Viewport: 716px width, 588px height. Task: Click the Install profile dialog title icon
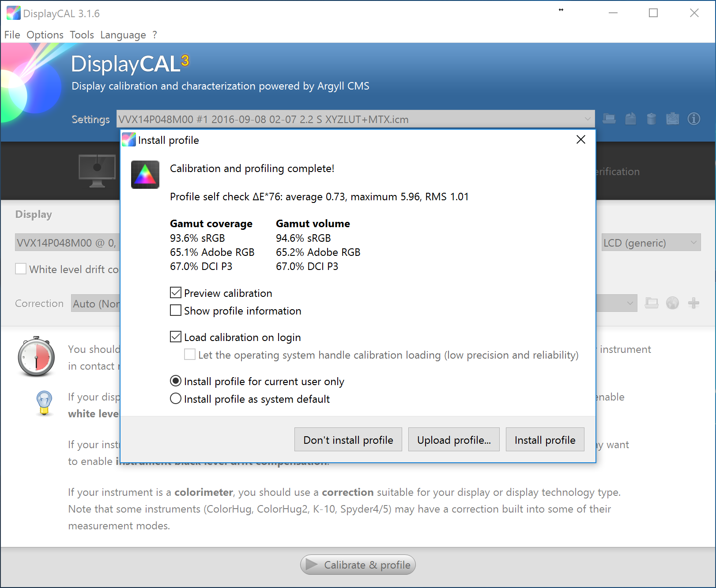[x=129, y=140]
